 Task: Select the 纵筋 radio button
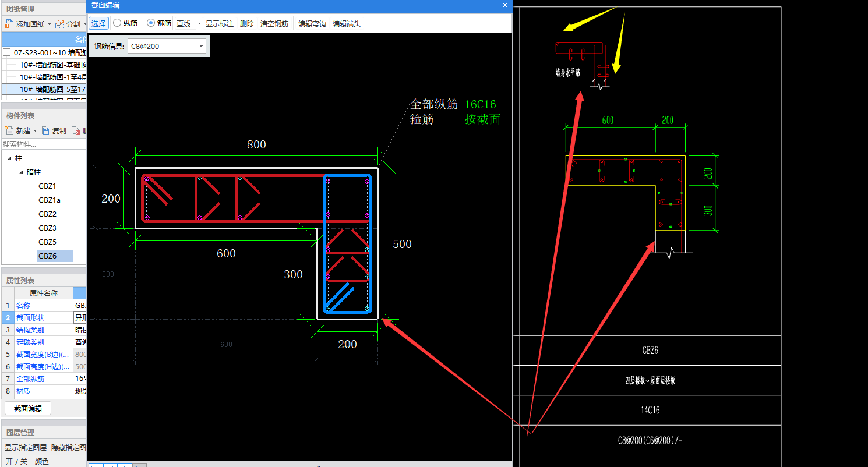117,23
